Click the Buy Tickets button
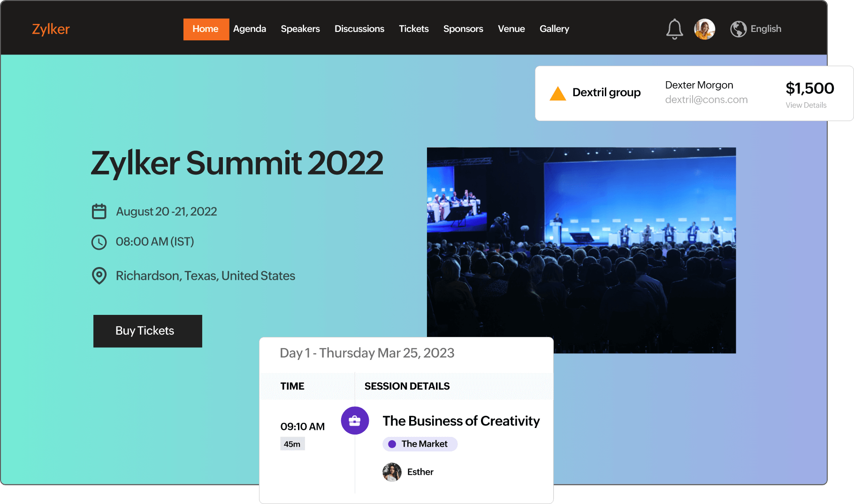 147,331
